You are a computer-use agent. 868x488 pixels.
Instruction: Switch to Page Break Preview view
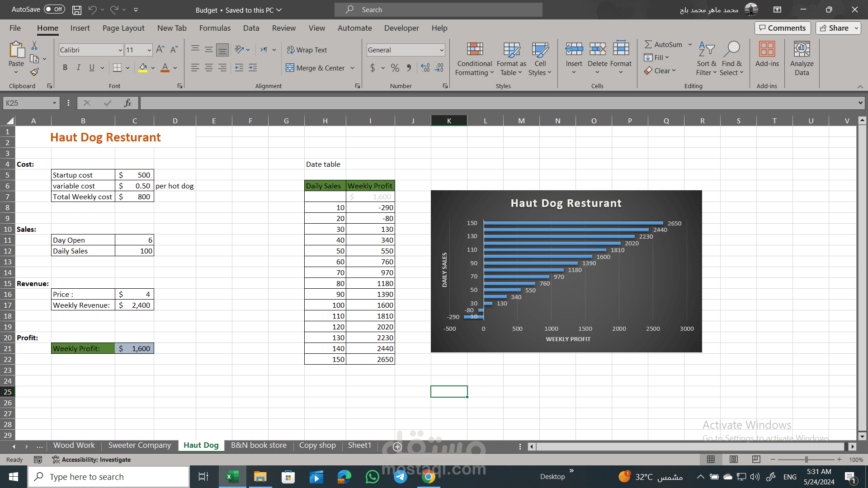pyautogui.click(x=756, y=460)
